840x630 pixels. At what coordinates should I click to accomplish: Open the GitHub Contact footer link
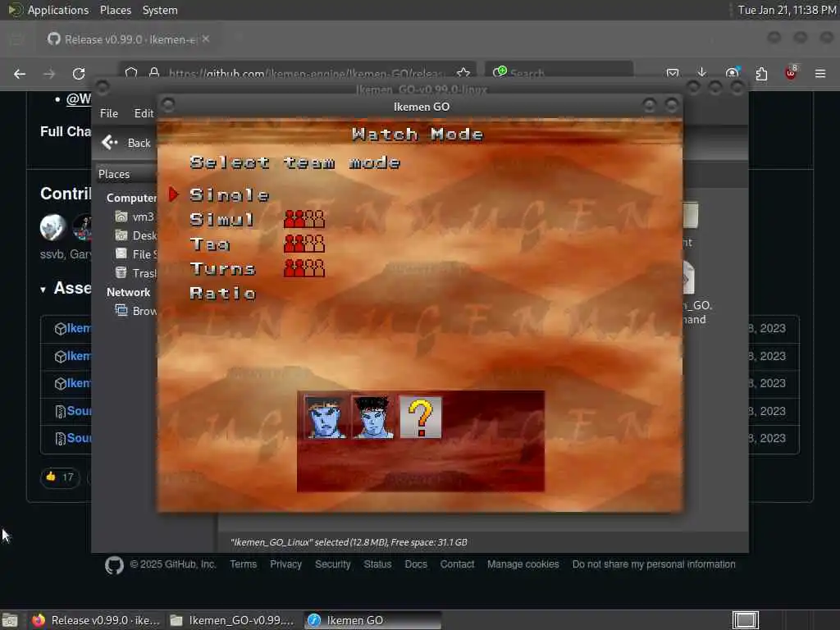[x=457, y=564]
